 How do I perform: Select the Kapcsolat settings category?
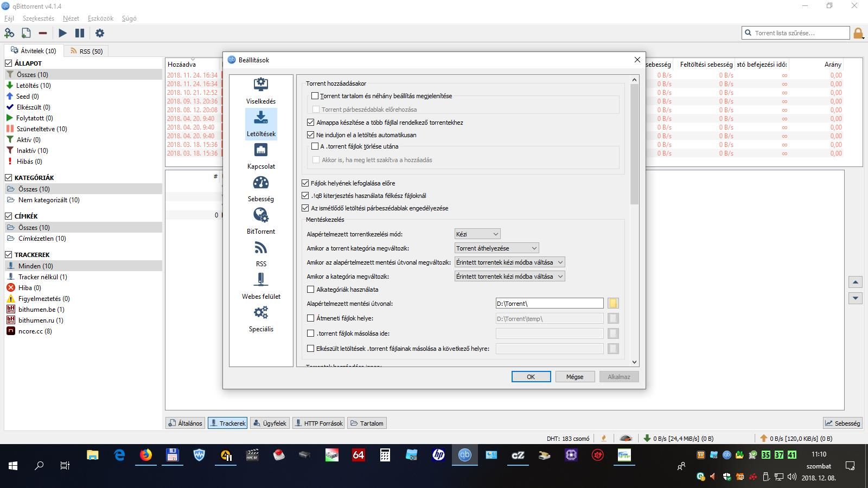tap(261, 156)
